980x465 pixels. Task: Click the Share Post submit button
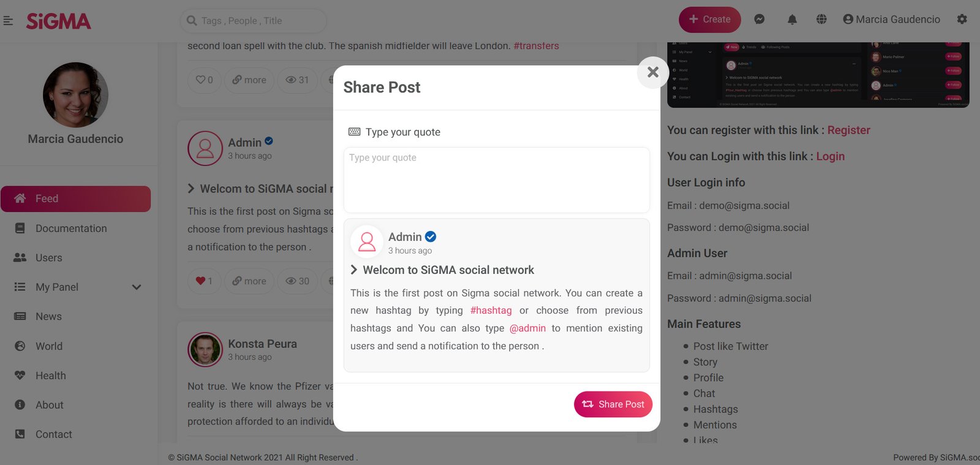coord(613,404)
